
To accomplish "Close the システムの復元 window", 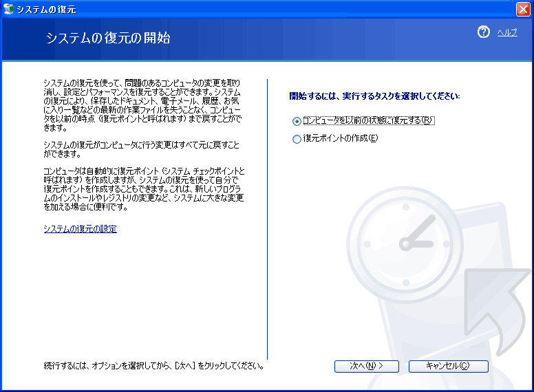I will (523, 9).
